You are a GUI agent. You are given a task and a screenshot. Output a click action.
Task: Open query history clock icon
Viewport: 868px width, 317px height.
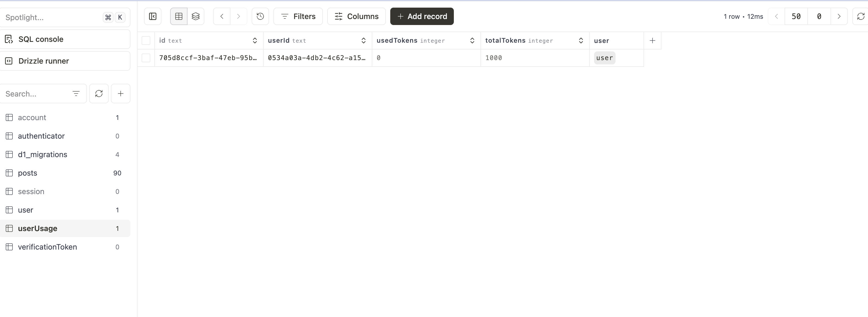(x=260, y=16)
